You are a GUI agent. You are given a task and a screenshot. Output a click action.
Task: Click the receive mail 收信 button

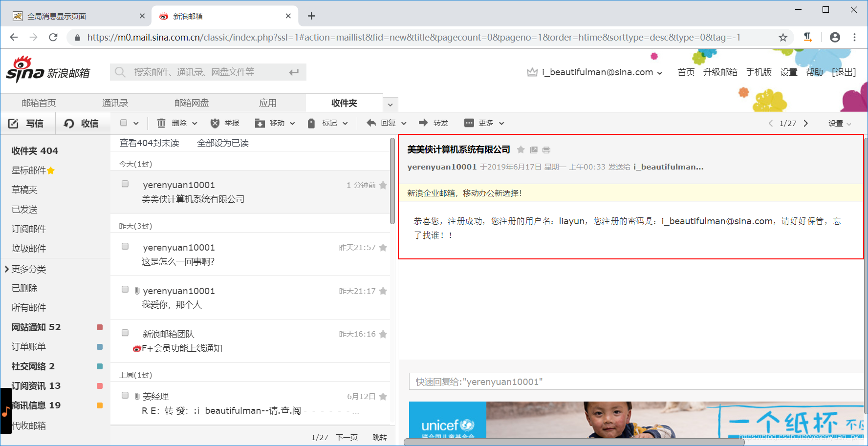click(81, 123)
